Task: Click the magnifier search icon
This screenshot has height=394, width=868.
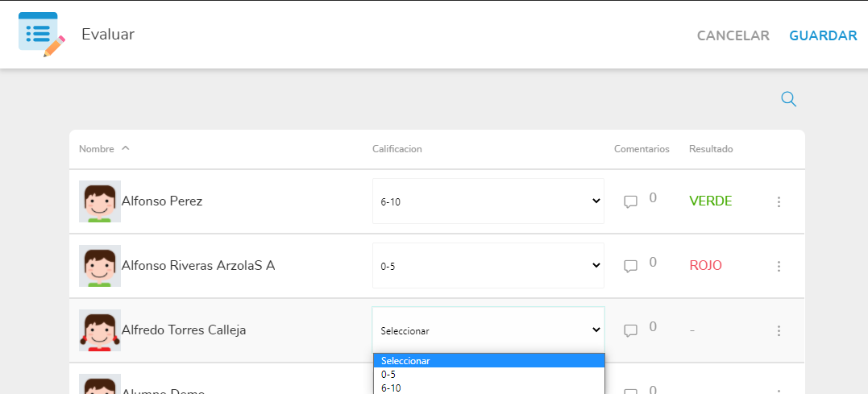Action: coord(788,99)
